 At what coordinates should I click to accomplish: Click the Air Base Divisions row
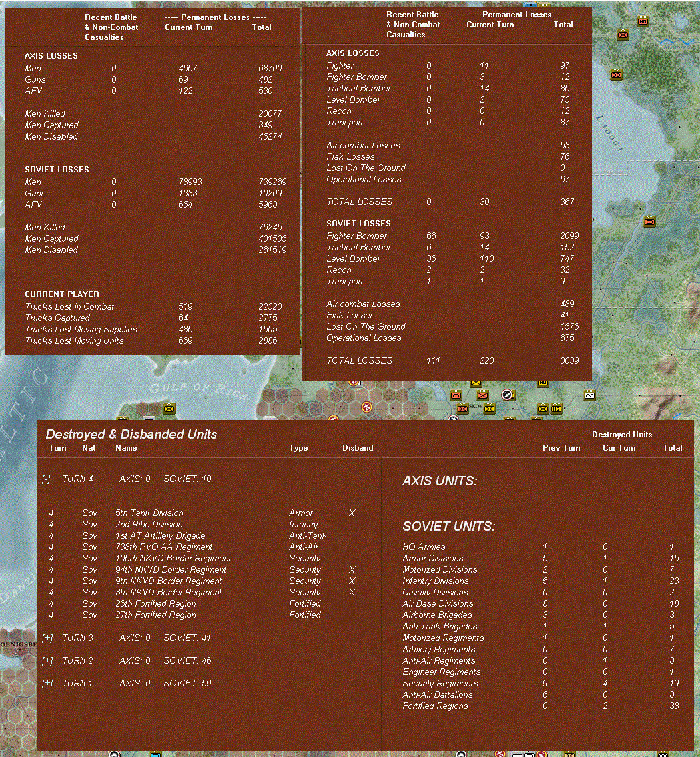(541, 604)
